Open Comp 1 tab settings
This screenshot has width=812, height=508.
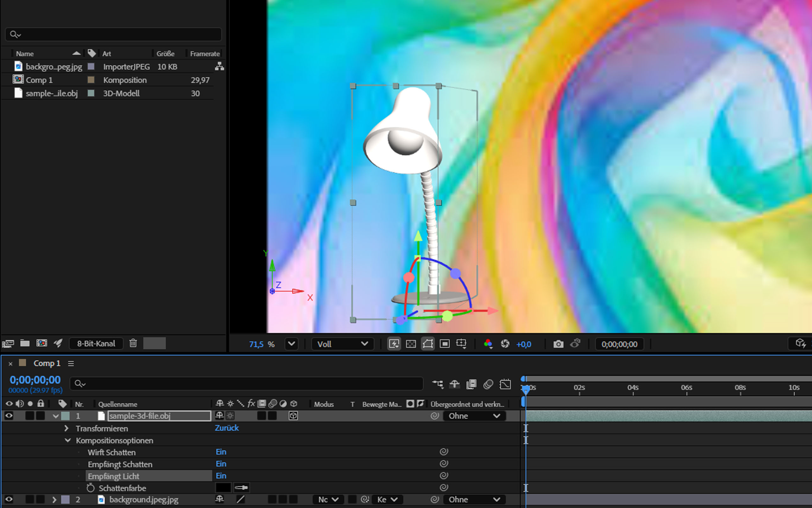pyautogui.click(x=70, y=363)
